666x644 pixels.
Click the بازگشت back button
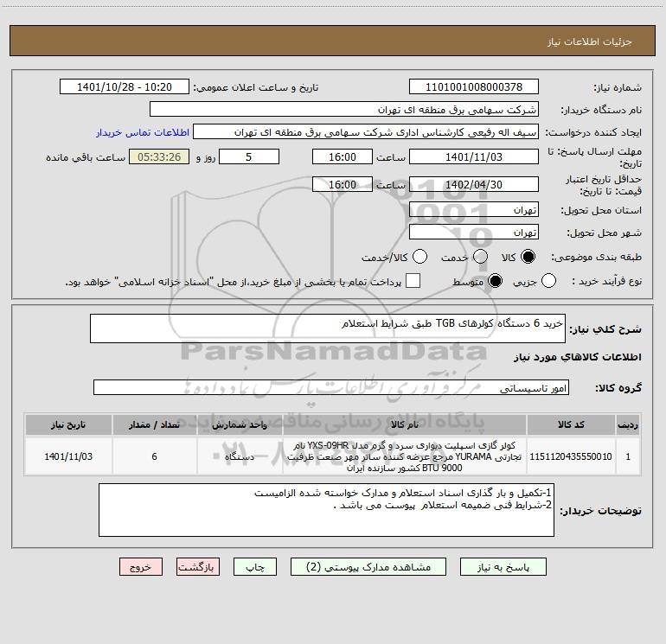click(198, 567)
